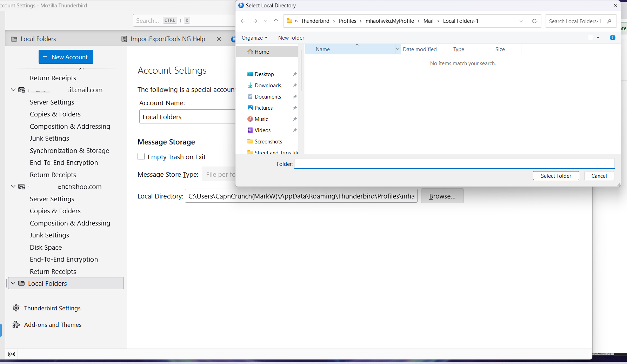Click the Select Folder button
Screen dimensions: 627x364
[556, 176]
